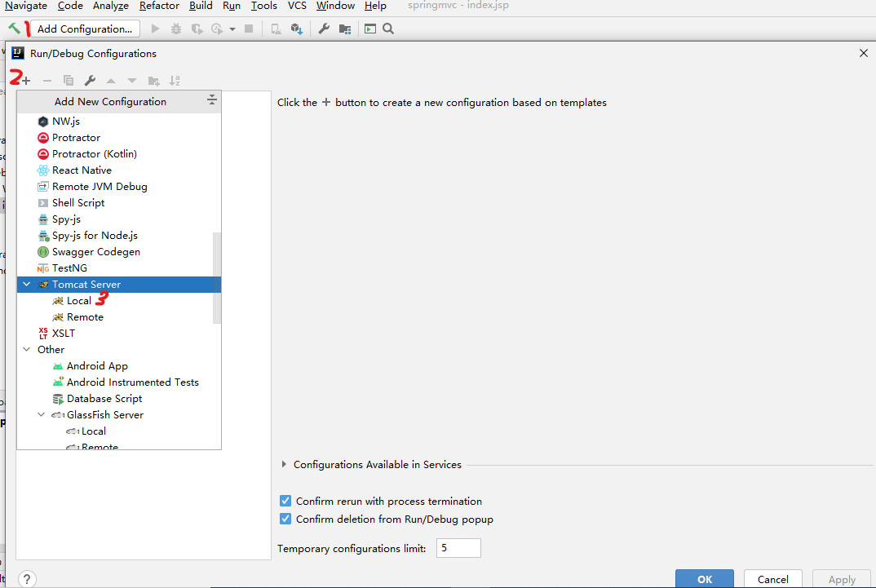
Task: Click the green Build hammer icon
Action: (x=14, y=28)
